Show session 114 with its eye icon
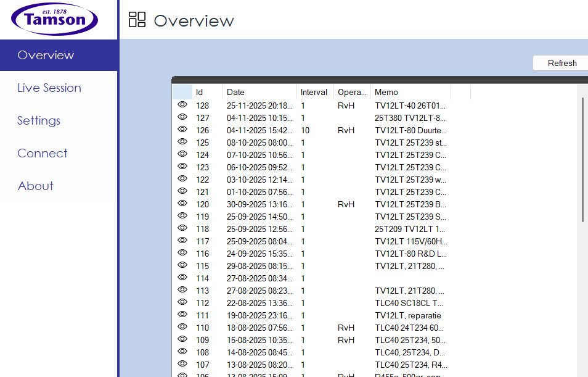The width and height of the screenshot is (588, 377). coord(182,278)
